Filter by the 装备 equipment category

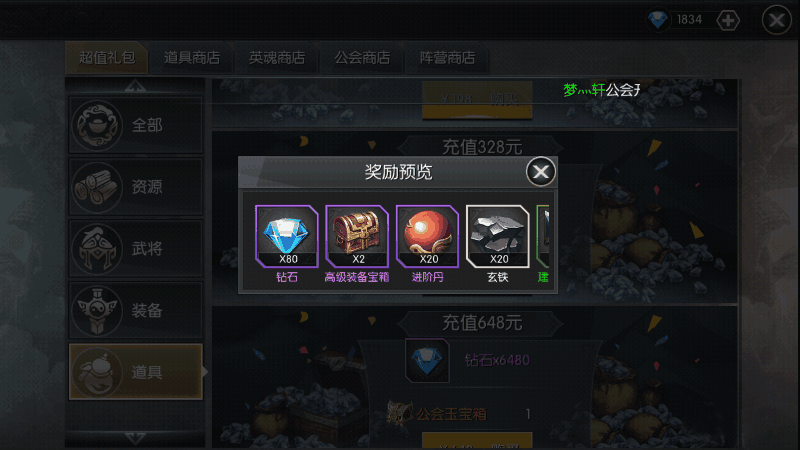[136, 310]
